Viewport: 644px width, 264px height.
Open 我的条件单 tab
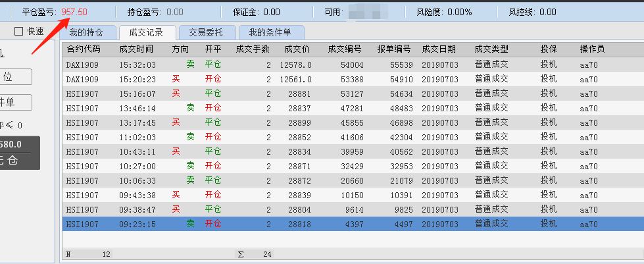click(270, 32)
